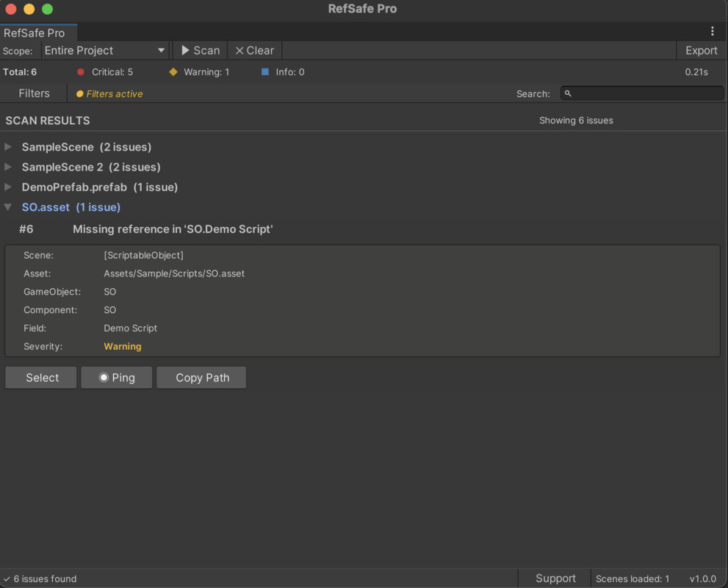728x588 pixels.
Task: Click the Warning severity value
Action: tap(123, 346)
